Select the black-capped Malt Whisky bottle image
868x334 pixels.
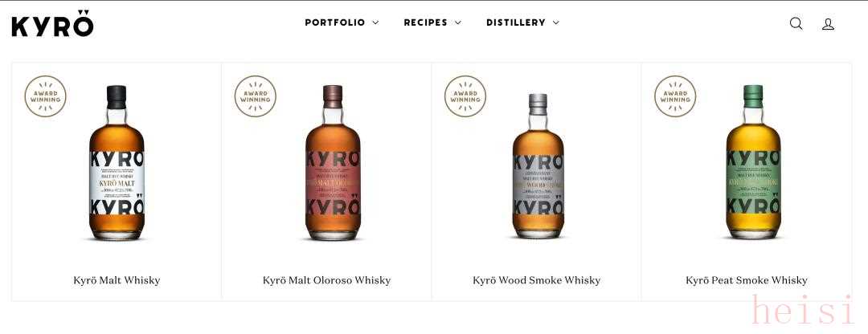pyautogui.click(x=117, y=162)
